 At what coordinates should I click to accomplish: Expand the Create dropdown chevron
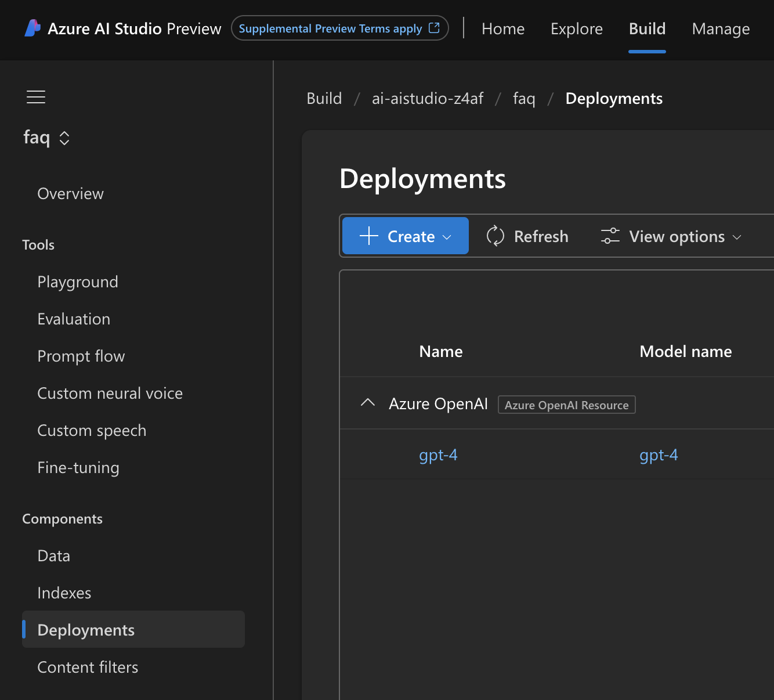pyautogui.click(x=447, y=237)
